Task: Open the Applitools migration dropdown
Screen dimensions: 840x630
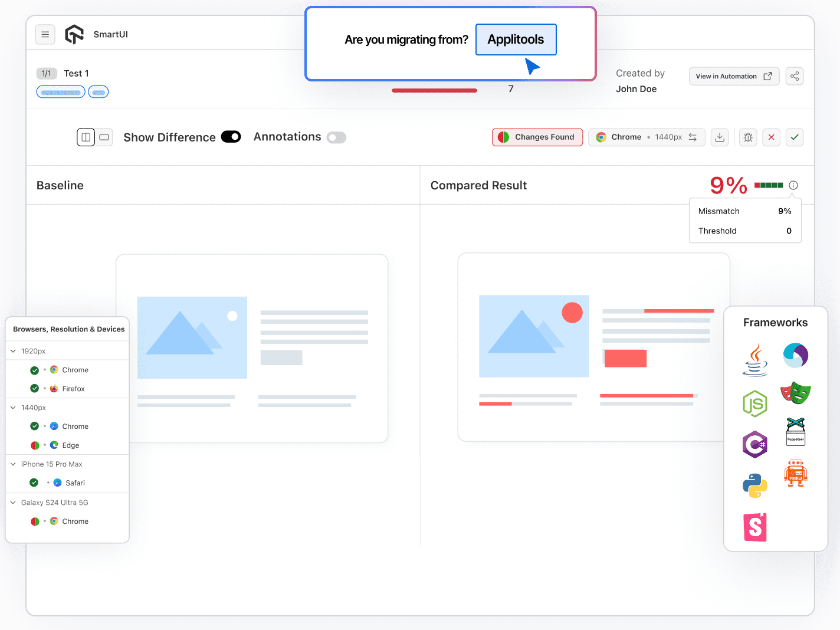Action: tap(516, 40)
